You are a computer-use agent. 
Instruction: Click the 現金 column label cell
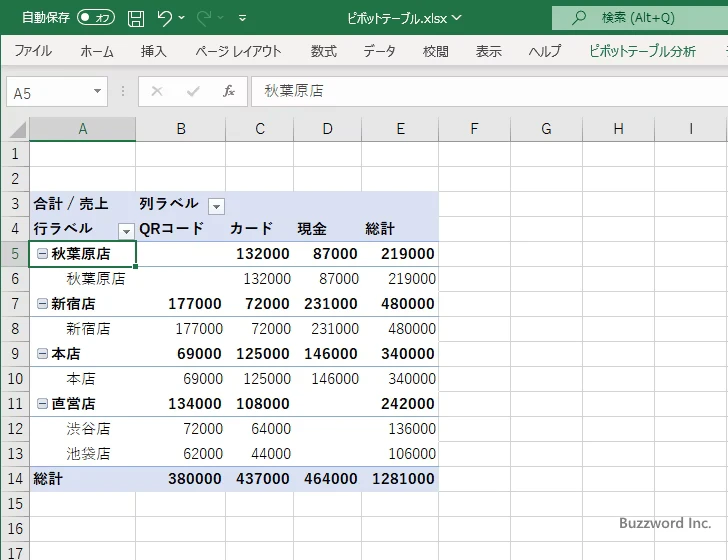pos(327,229)
